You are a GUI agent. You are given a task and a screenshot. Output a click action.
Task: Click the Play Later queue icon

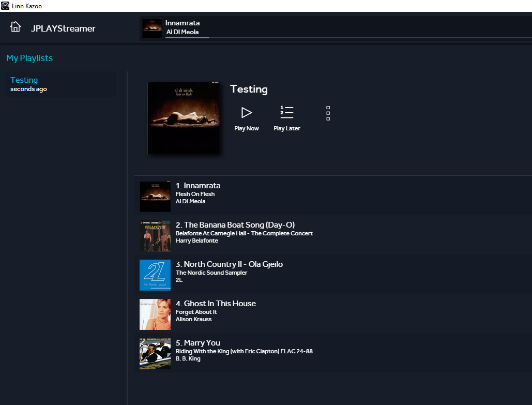286,112
